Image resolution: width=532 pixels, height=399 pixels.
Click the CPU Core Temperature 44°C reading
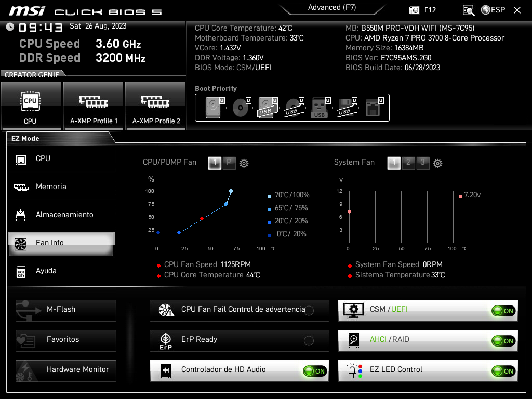(x=212, y=275)
